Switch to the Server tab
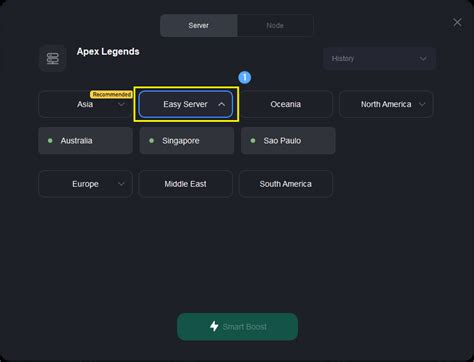The image size is (474, 362). [199, 25]
